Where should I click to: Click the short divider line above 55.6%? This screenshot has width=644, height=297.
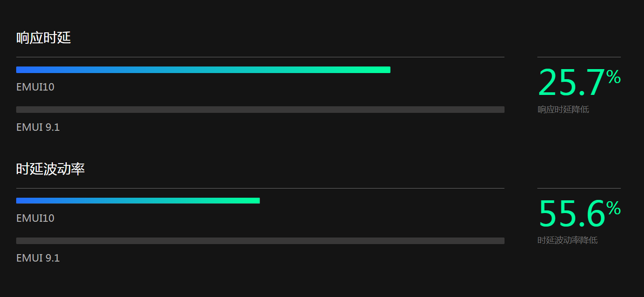pyautogui.click(x=579, y=188)
